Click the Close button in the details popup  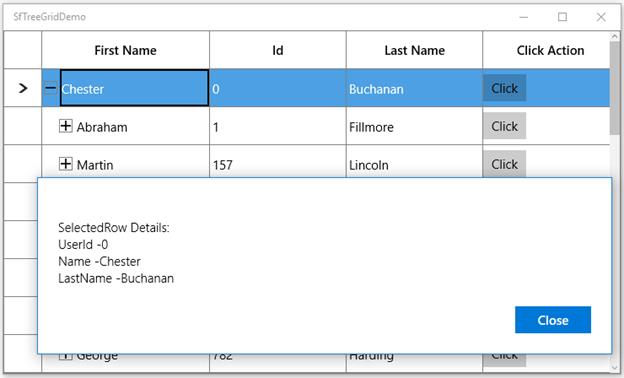pyautogui.click(x=553, y=320)
